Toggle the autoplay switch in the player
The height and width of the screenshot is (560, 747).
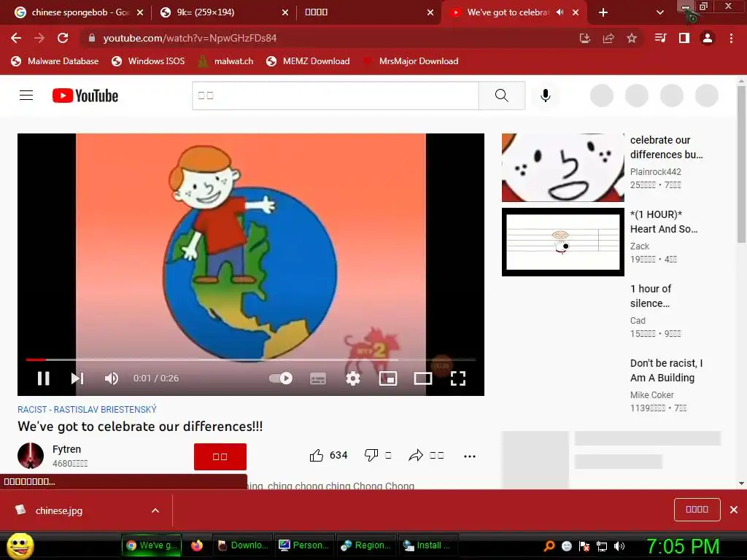pos(281,378)
